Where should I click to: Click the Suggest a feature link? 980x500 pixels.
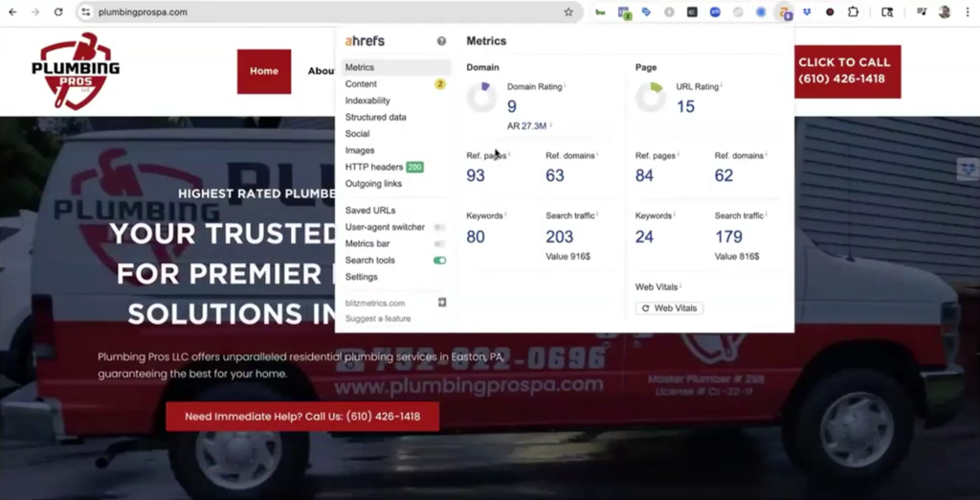pyautogui.click(x=377, y=319)
